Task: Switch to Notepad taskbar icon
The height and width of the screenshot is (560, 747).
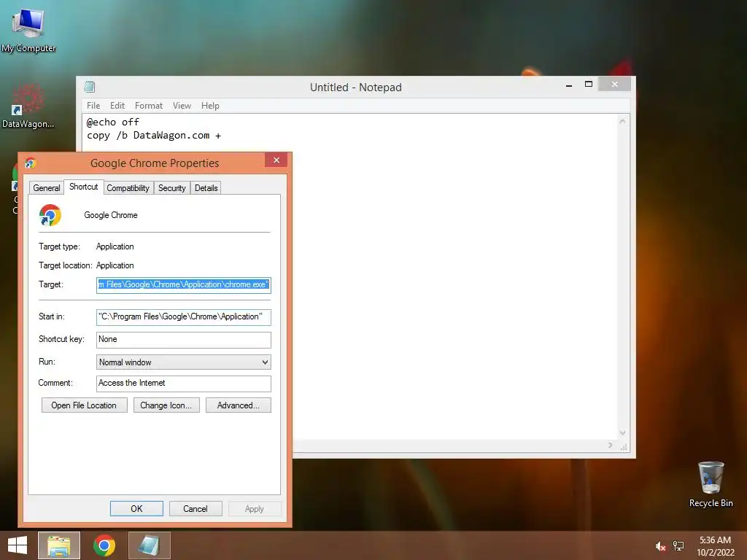Action: (149, 545)
